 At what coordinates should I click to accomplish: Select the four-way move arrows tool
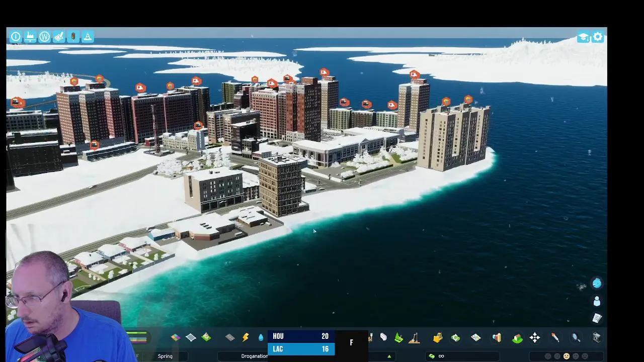coord(534,338)
